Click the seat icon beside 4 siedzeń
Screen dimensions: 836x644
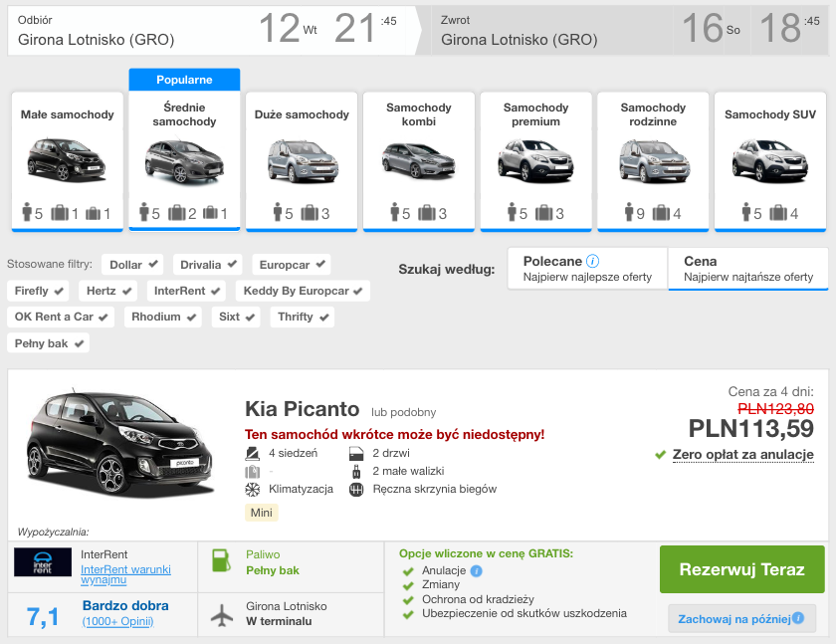click(252, 454)
